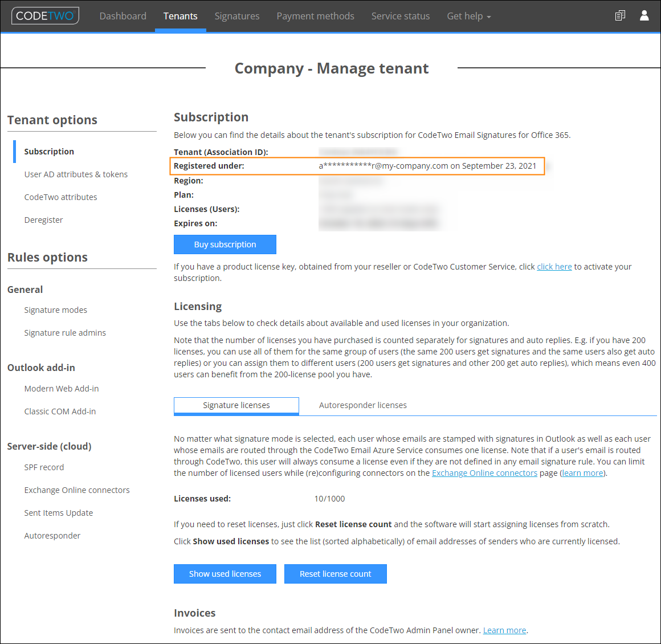The width and height of the screenshot is (661, 644).
Task: Click the 'learn more' link about connectors
Action: (x=582, y=473)
